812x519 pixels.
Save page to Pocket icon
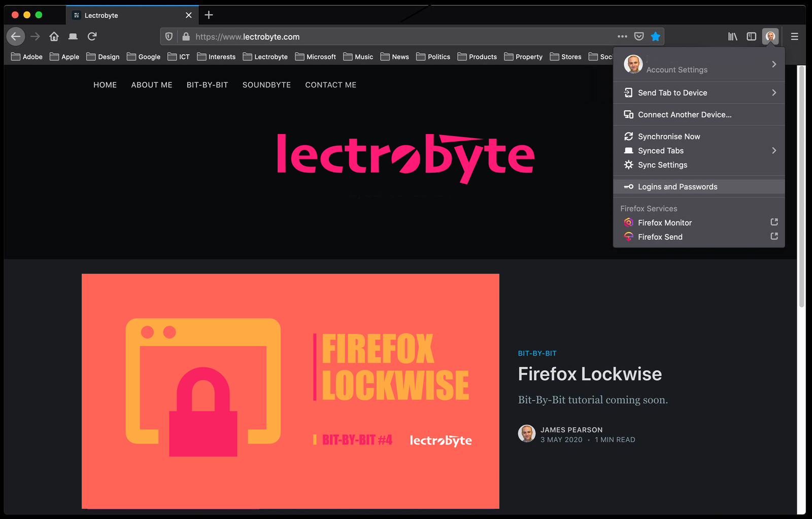pos(639,37)
